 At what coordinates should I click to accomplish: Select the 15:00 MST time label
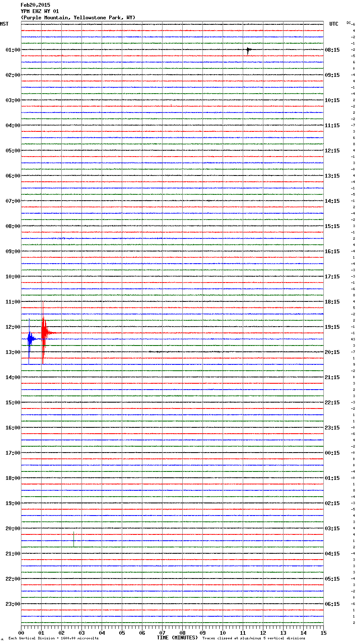pyautogui.click(x=13, y=403)
